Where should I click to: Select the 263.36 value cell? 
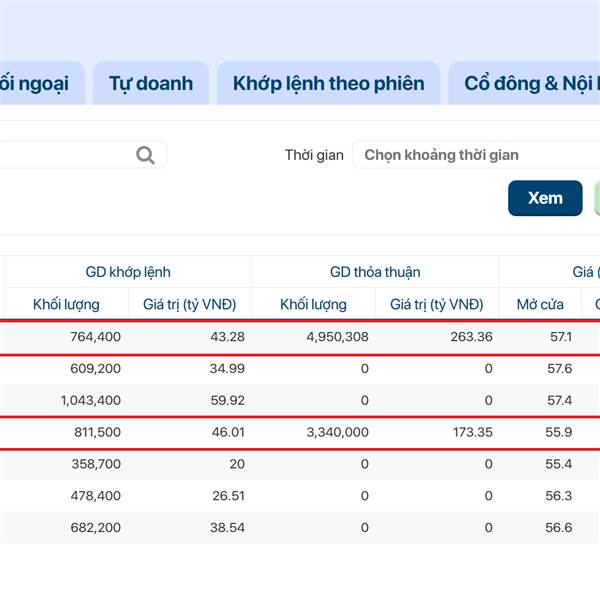point(471,337)
